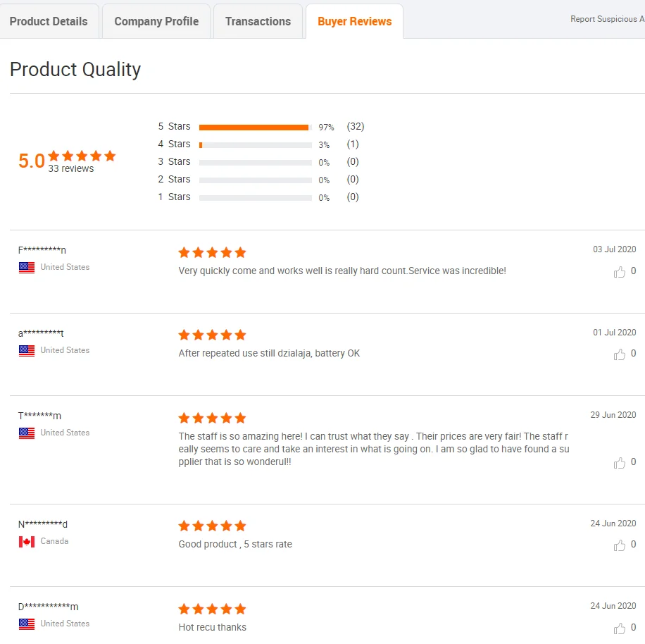Click US flag beside reviewer T*******m
645x644 pixels.
[27, 433]
